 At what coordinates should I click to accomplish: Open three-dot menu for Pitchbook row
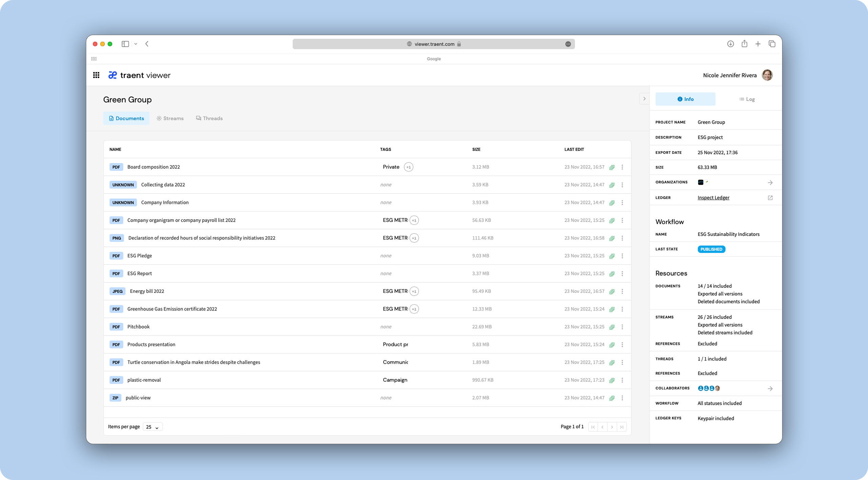click(622, 327)
